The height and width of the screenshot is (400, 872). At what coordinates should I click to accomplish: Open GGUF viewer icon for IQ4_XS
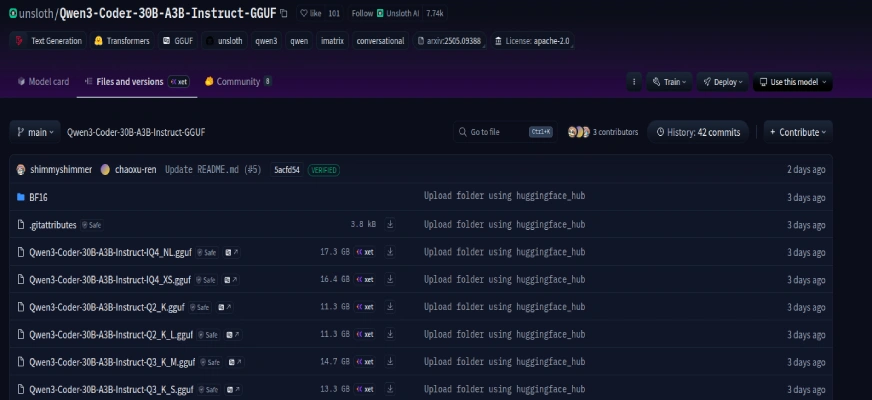click(230, 280)
